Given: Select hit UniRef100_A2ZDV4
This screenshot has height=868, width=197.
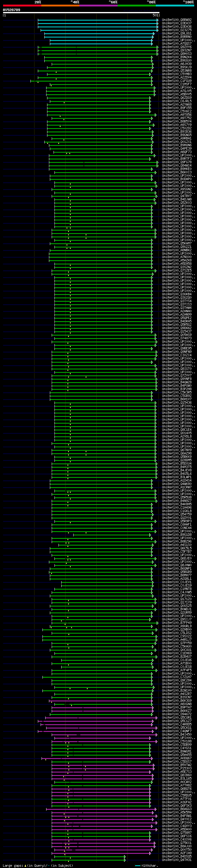Looking at the screenshot, I should [177, 78].
